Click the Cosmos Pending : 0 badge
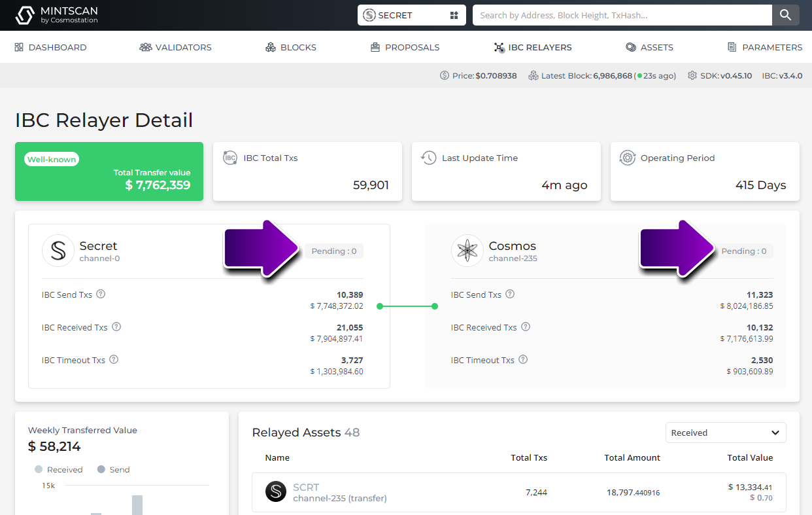 click(744, 251)
